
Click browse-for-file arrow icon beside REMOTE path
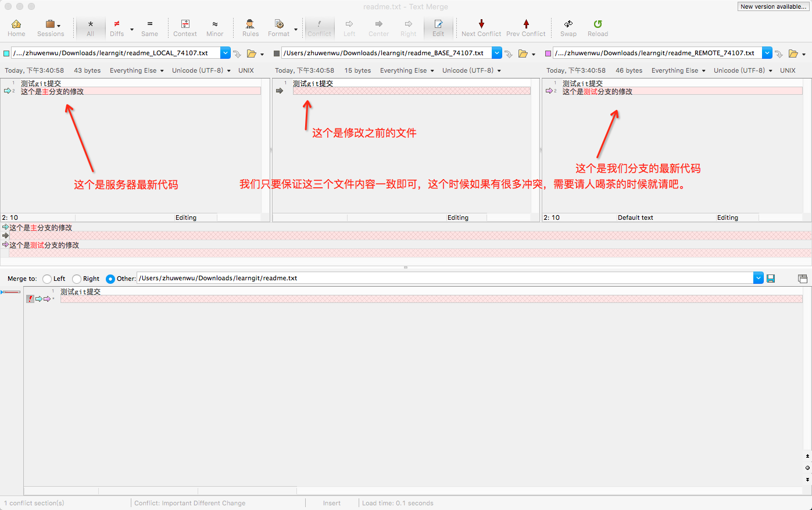click(x=779, y=54)
